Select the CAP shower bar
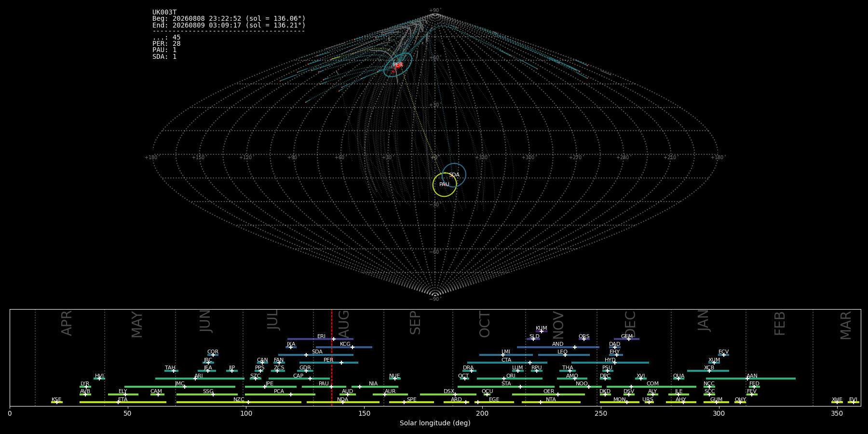 299,379
